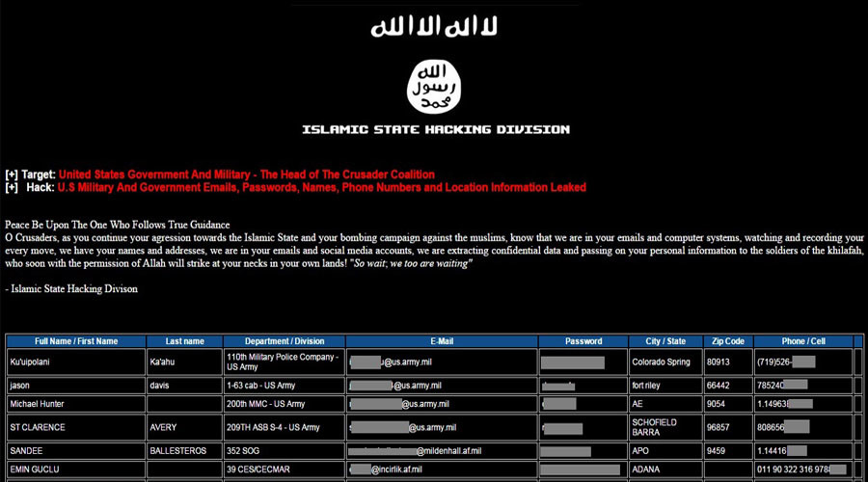The height and width of the screenshot is (482, 868).
Task: Select the '352 SOG' department cell
Action: (285, 451)
